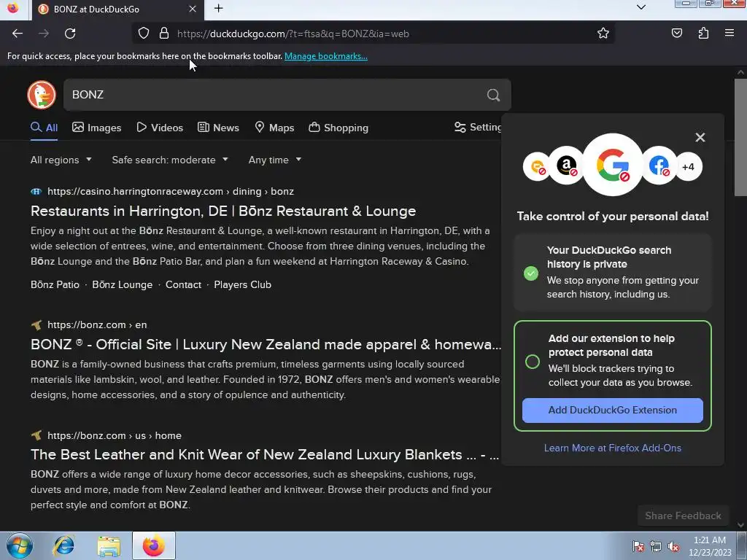Switch to the Images tab
Viewport: 747px width, 560px height.
(x=97, y=128)
